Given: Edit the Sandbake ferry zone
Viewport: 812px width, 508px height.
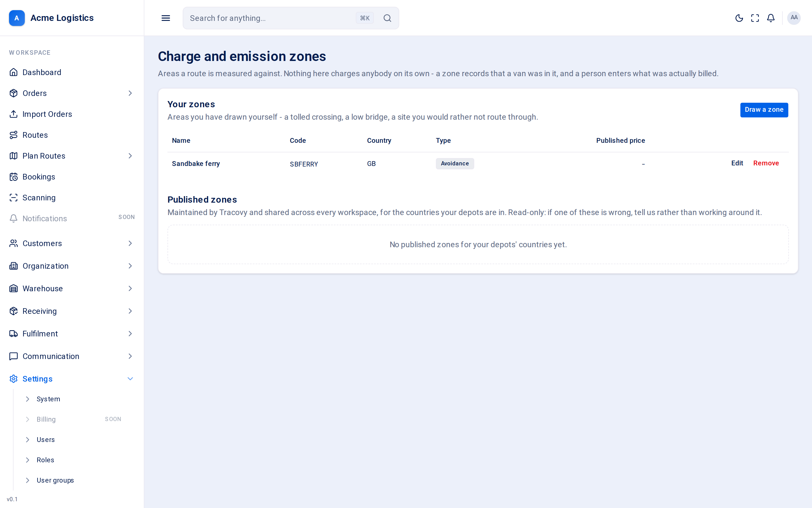Looking at the screenshot, I should click(737, 163).
